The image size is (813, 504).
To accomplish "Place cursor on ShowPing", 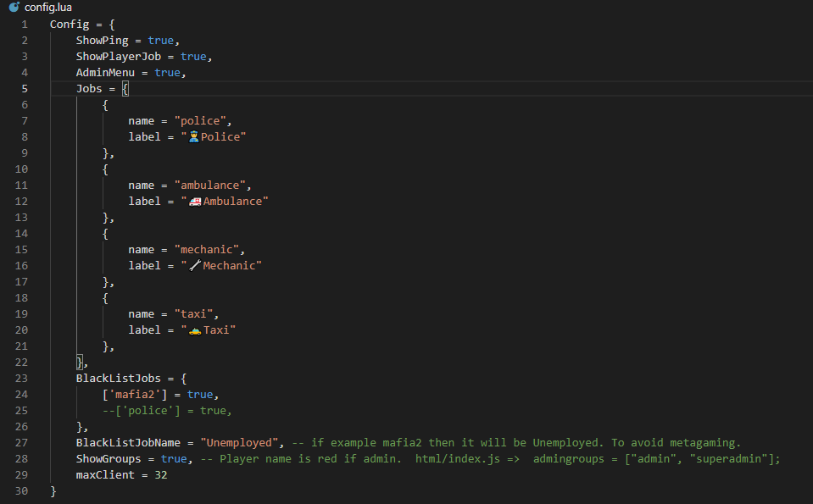I will [102, 41].
